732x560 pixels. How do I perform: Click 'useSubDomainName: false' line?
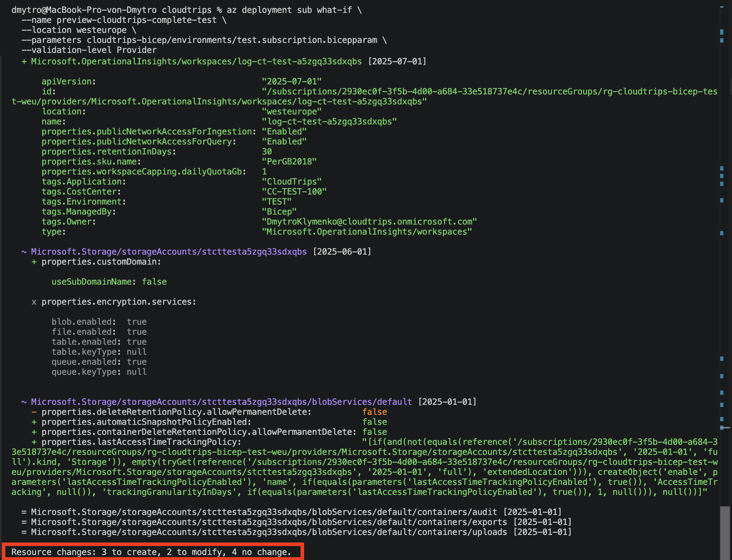(109, 282)
